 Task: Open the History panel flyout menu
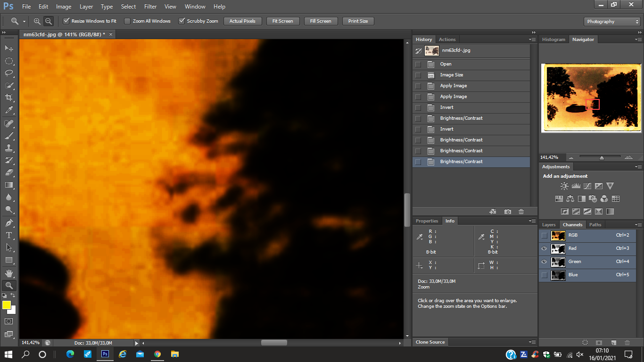click(532, 40)
